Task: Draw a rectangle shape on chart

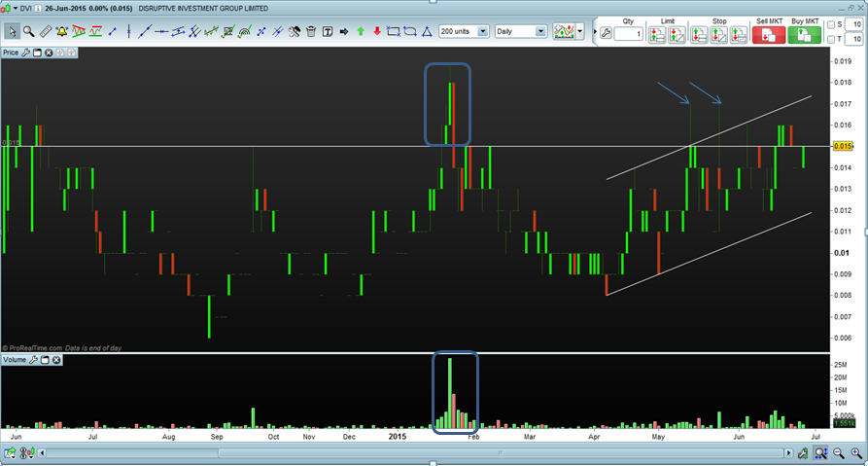Action: [x=394, y=31]
